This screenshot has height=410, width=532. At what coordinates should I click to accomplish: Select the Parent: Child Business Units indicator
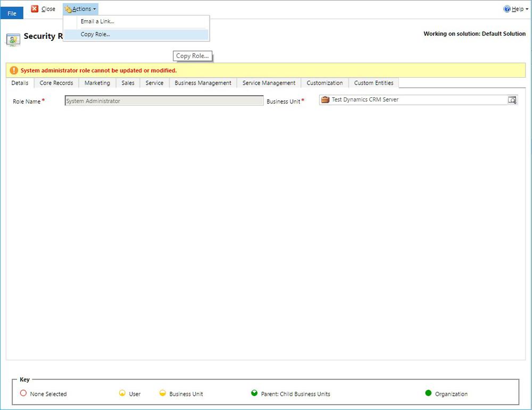pos(254,394)
